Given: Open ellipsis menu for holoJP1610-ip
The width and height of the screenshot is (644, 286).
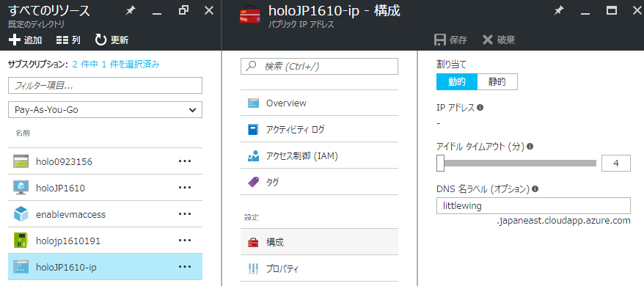Looking at the screenshot, I should (x=185, y=267).
